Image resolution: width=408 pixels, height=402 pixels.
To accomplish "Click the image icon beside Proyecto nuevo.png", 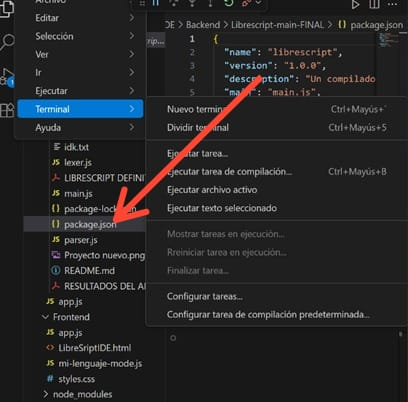I will coord(56,255).
